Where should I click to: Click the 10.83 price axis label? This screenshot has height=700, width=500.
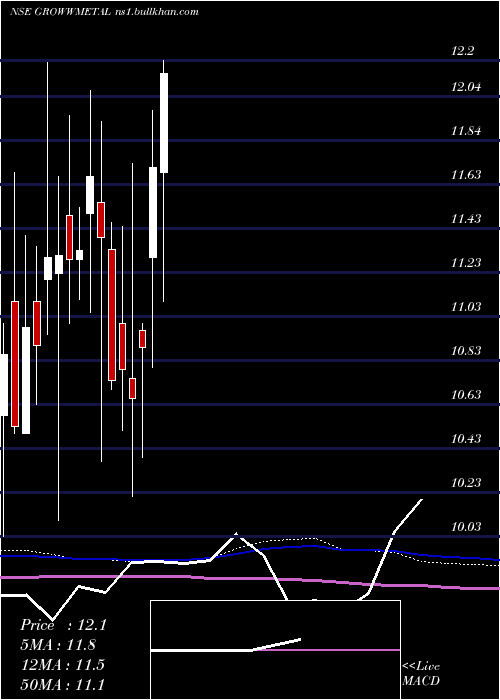466,351
